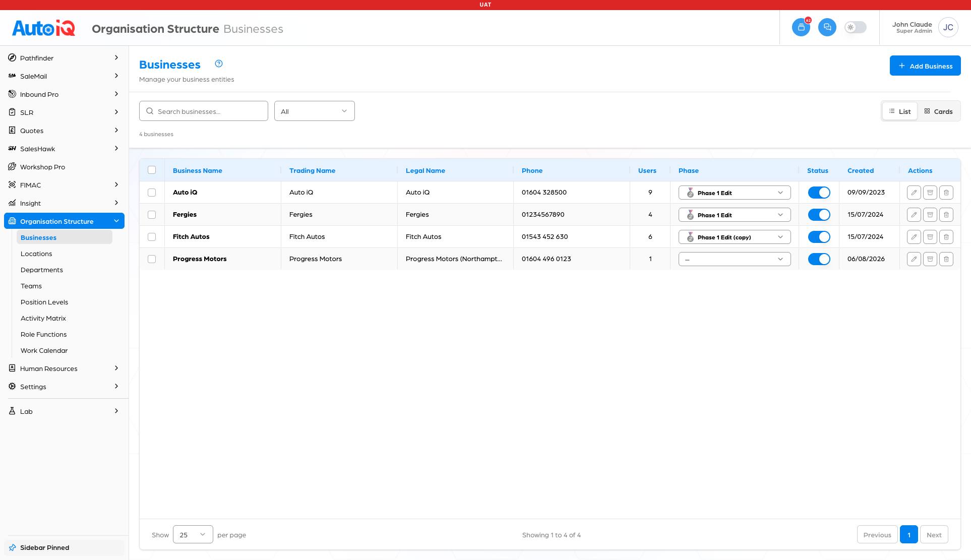Expand the Settings menu
This screenshot has height=560, width=971.
(64, 387)
